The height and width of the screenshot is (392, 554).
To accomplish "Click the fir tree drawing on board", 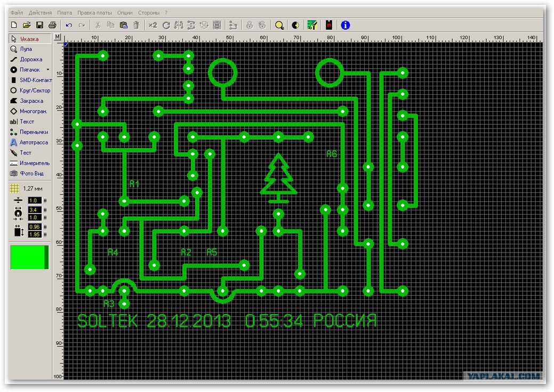I will (x=278, y=178).
